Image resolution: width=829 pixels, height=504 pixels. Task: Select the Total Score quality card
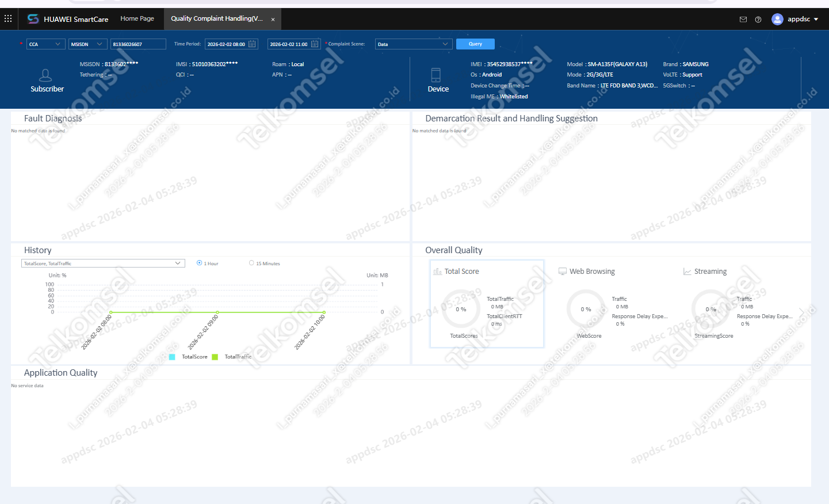[487, 304]
